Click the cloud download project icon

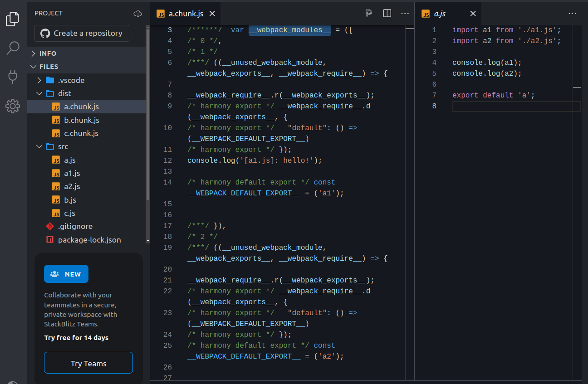[138, 14]
